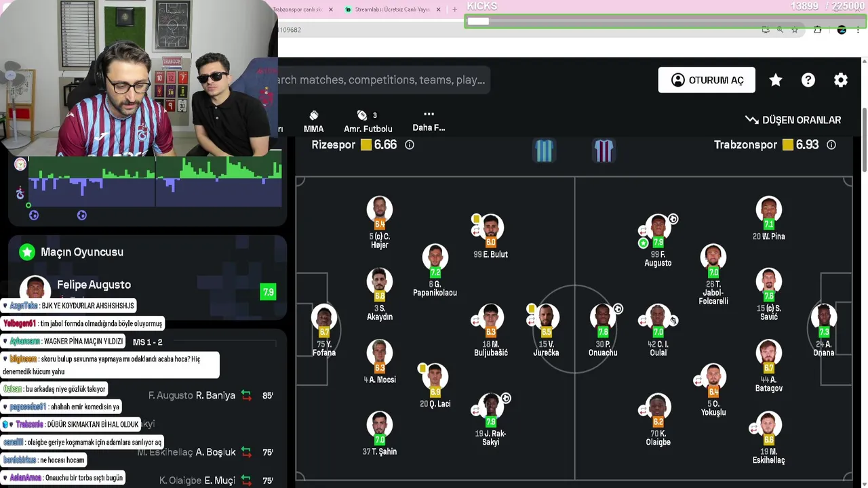This screenshot has height=488, width=868.
Task: Focus the search matches, competitions, teams field
Action: 383,80
